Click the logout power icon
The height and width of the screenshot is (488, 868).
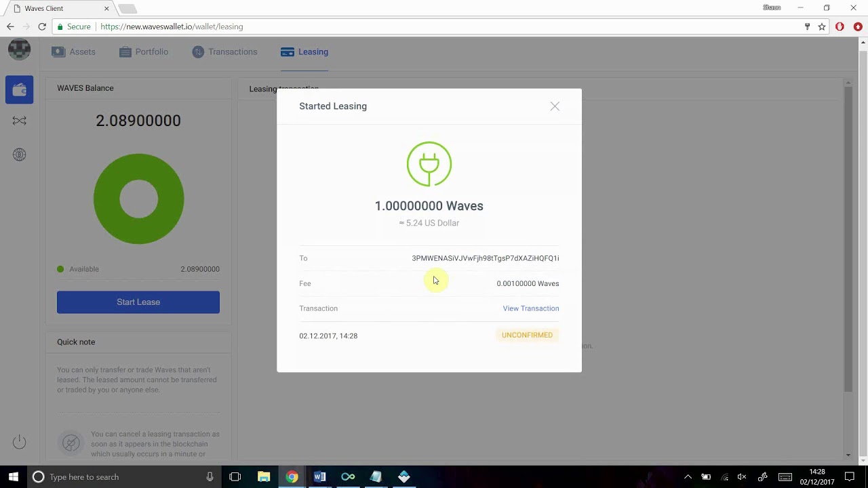pos(19,443)
